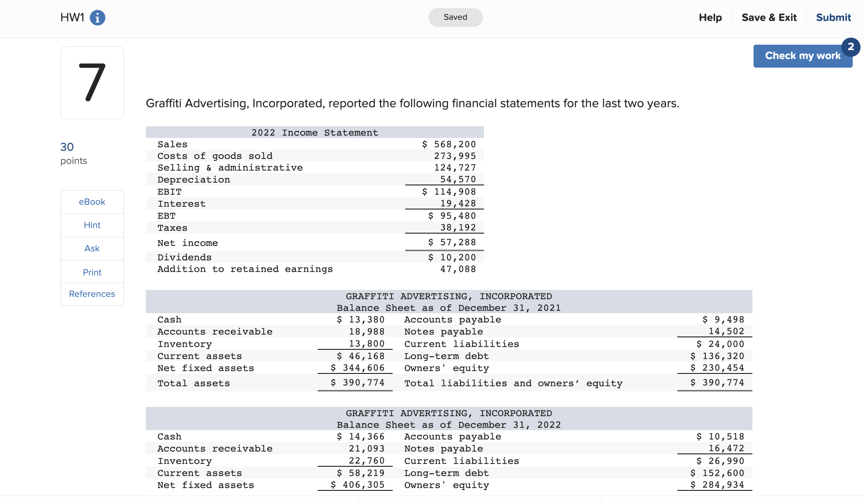Open the References panel
The width and height of the screenshot is (864, 504).
coord(92,294)
